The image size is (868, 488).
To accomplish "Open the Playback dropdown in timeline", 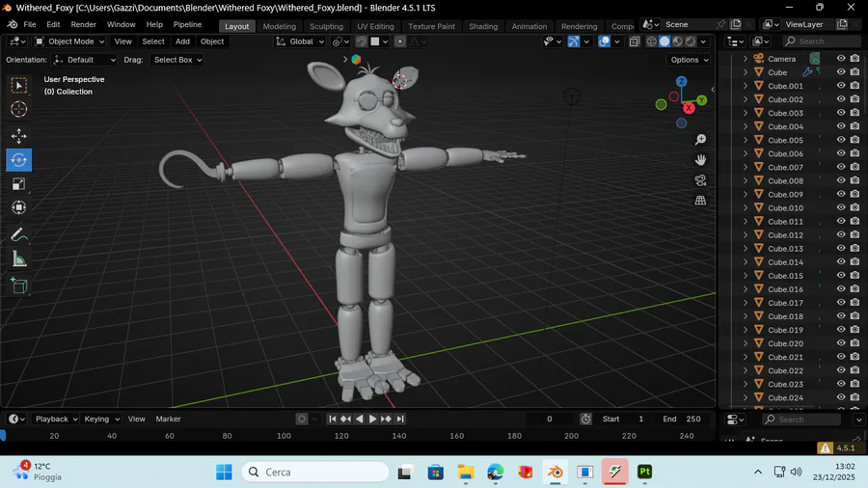I will tap(56, 419).
